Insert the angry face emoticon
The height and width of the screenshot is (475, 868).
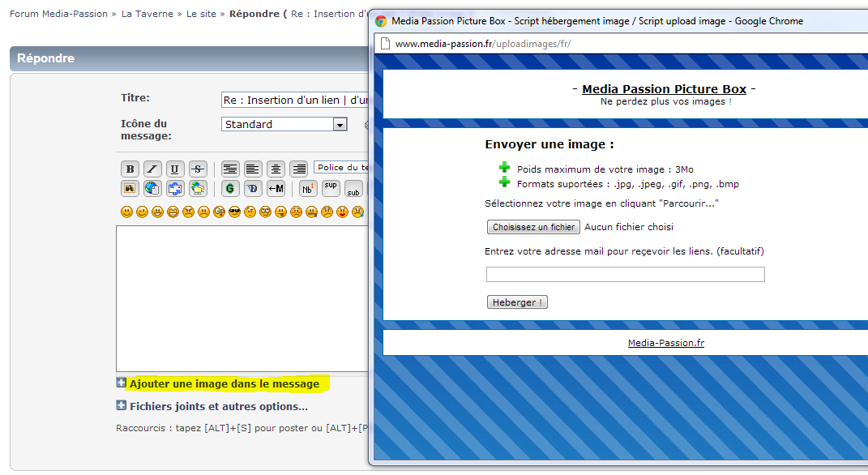click(x=188, y=212)
